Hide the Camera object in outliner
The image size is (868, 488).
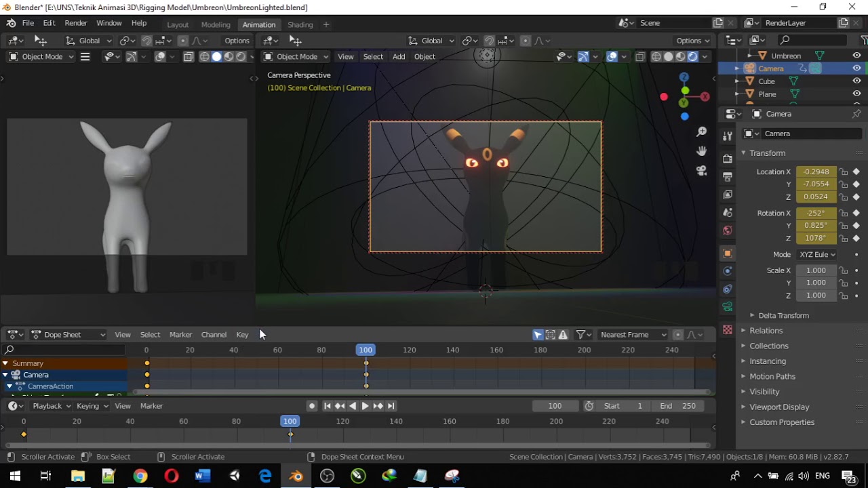[856, 68]
